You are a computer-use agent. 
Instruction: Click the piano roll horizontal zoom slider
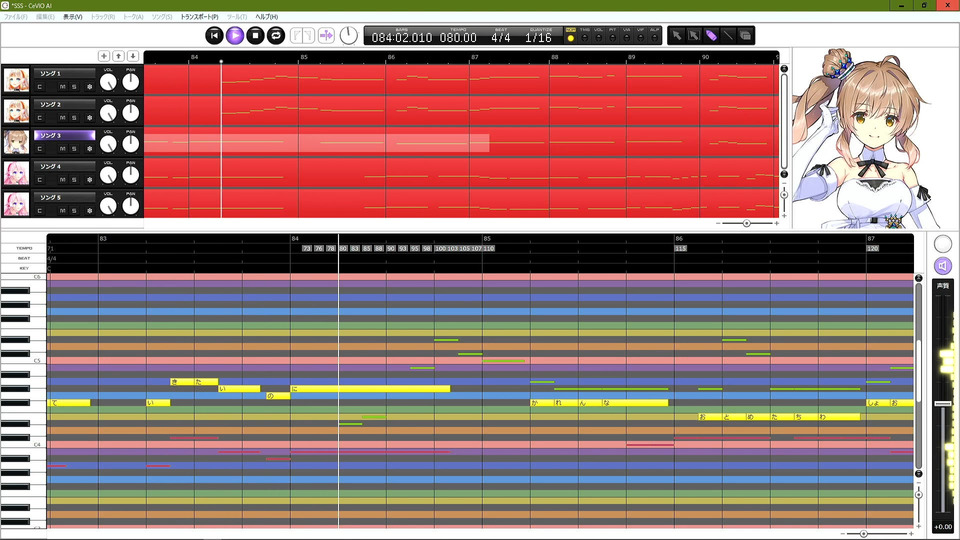click(x=863, y=534)
